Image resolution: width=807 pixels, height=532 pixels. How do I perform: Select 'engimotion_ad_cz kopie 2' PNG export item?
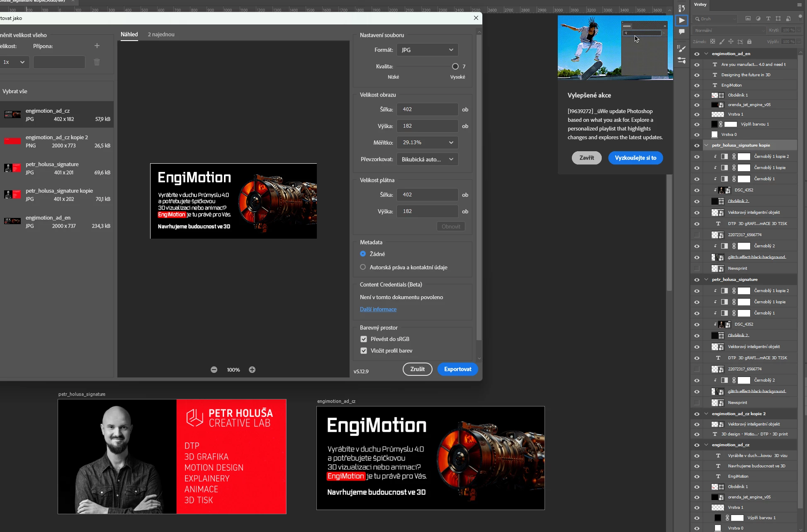tap(57, 141)
